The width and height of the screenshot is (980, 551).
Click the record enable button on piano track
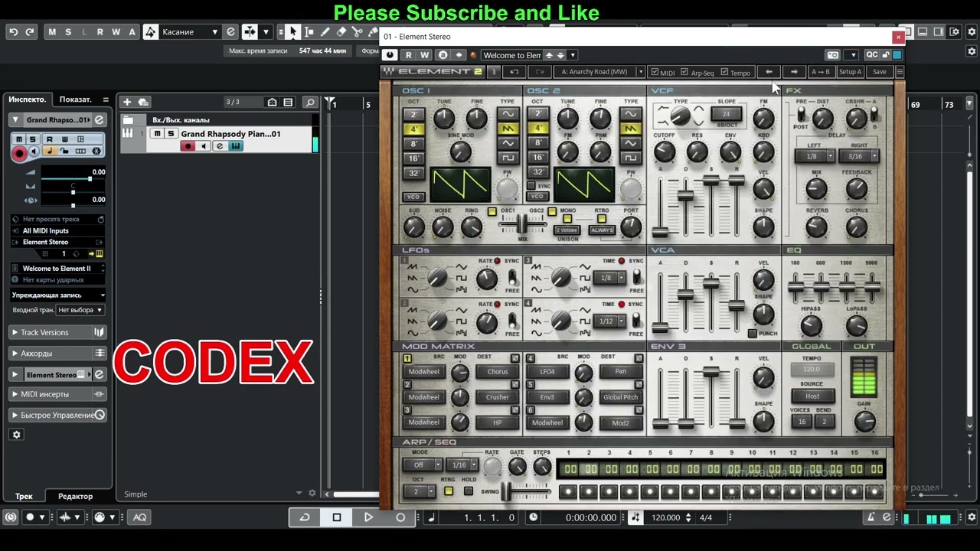click(x=188, y=146)
